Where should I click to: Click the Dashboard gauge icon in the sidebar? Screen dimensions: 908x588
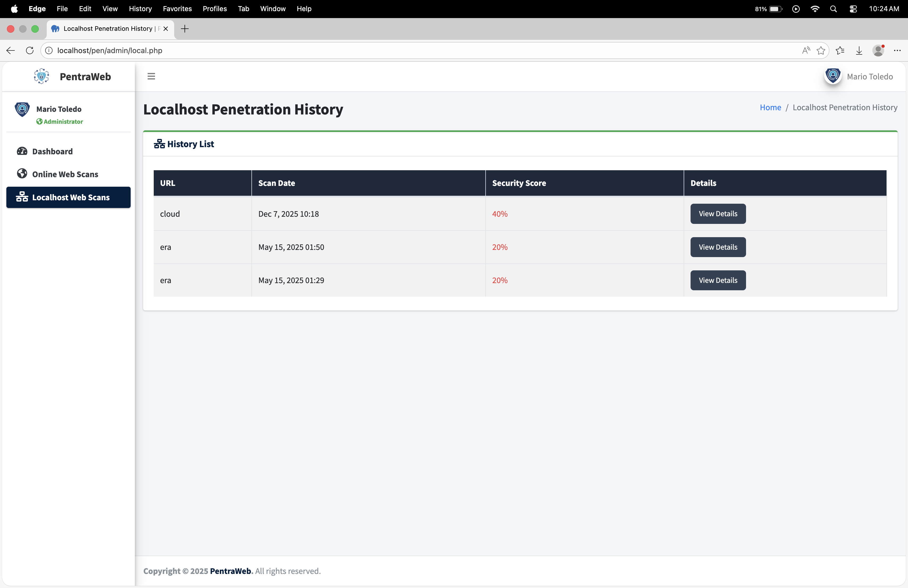coord(22,151)
